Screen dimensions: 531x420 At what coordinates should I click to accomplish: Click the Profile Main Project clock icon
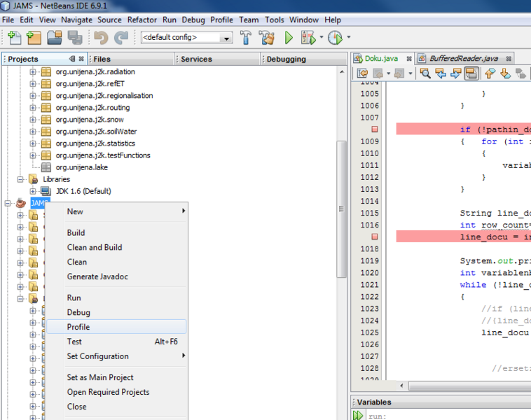pyautogui.click(x=335, y=38)
